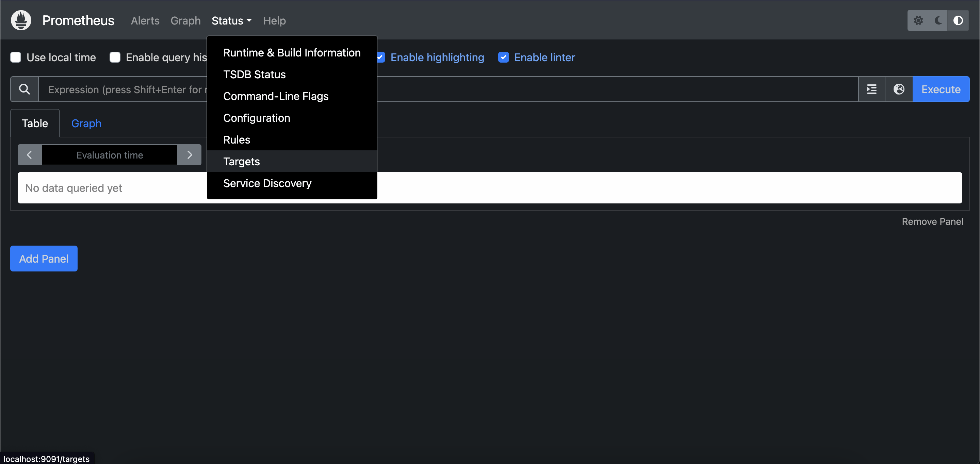Click the settings gear icon
Image resolution: width=980 pixels, height=464 pixels.
pyautogui.click(x=918, y=20)
